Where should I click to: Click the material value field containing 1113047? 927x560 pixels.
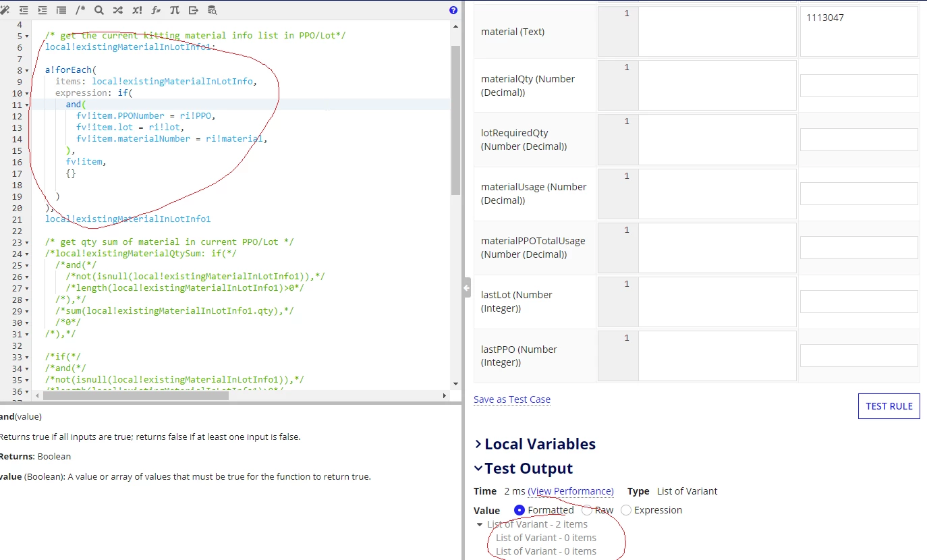click(x=859, y=32)
